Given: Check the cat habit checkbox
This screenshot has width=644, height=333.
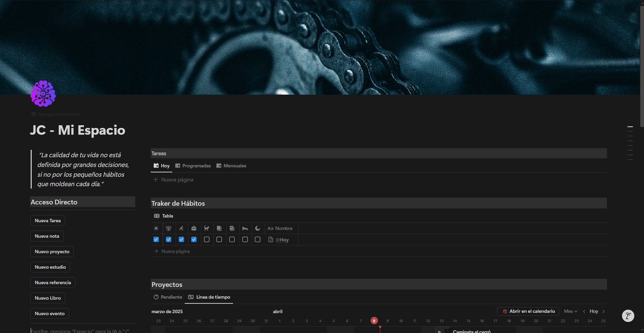Looking at the screenshot, I should tap(206, 240).
